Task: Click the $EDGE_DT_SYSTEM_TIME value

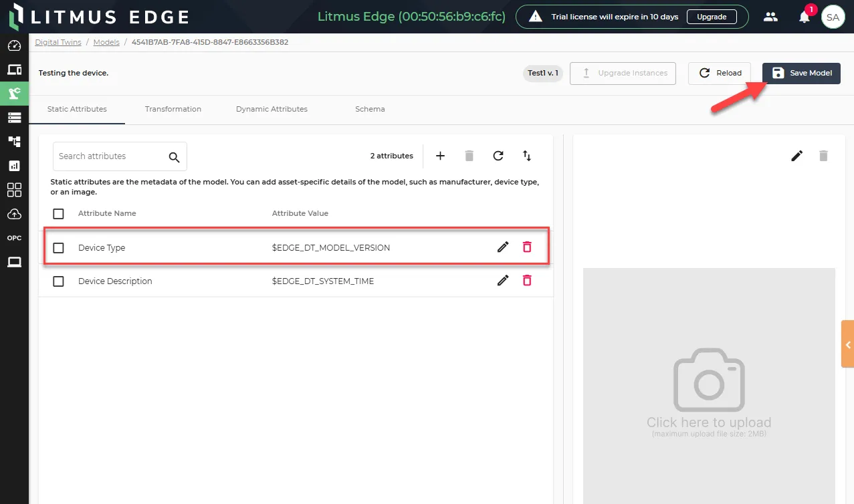Action: click(323, 281)
